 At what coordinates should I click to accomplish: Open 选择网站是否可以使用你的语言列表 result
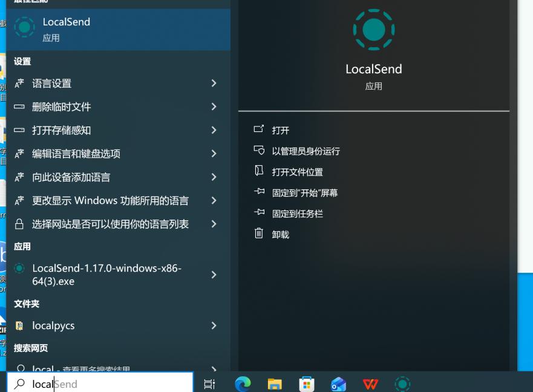[x=119, y=224]
